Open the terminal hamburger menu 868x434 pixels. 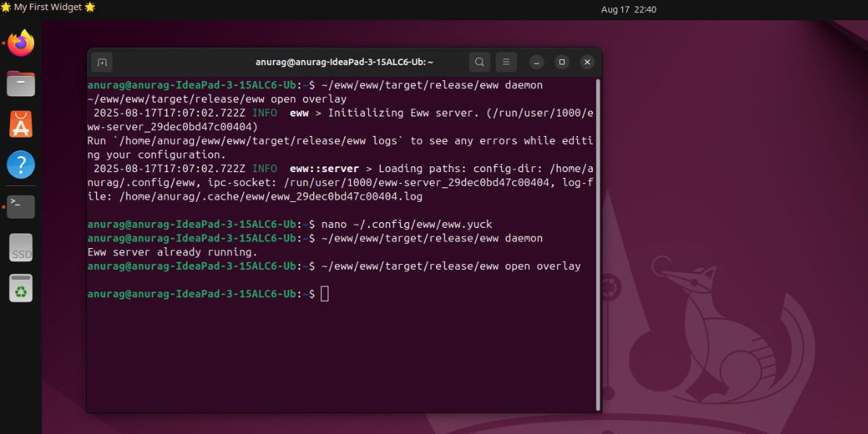click(506, 62)
